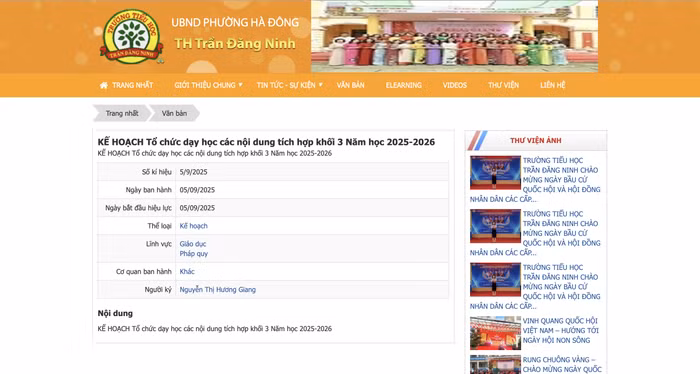The width and height of the screenshot is (700, 374).
Task: Expand the Tin tức - Sự kiện dropdown arrow
Action: (320, 85)
